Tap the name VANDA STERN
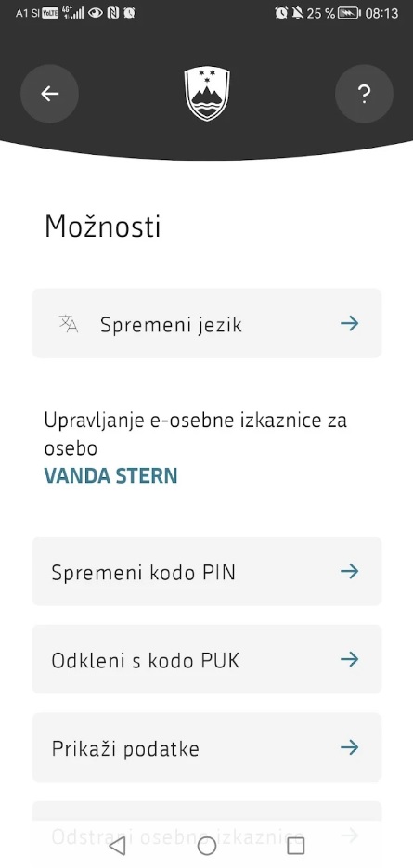This screenshot has width=413, height=868. pos(110,476)
